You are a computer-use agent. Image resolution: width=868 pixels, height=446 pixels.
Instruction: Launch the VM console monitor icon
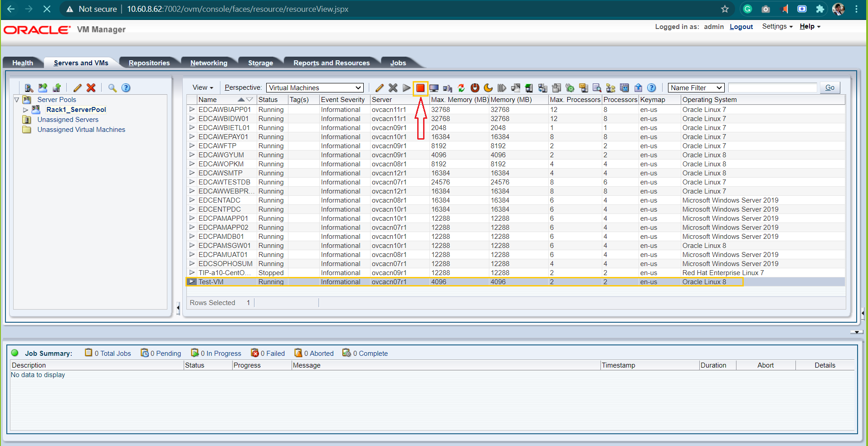434,88
